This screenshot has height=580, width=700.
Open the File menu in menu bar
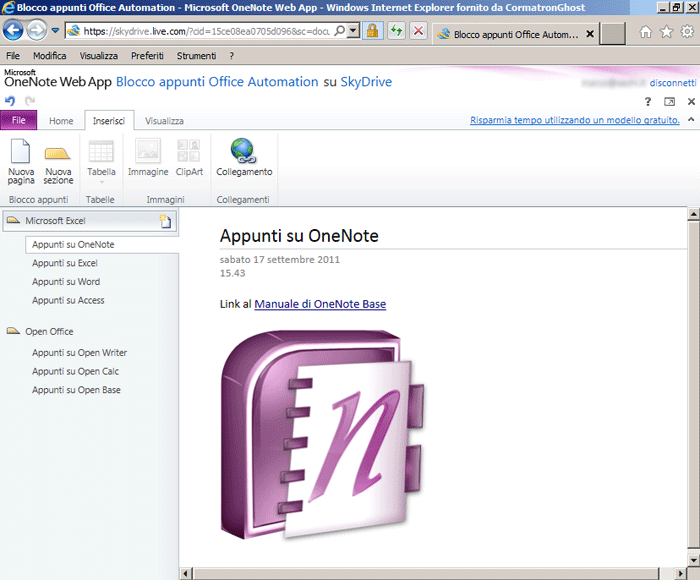pos(12,56)
